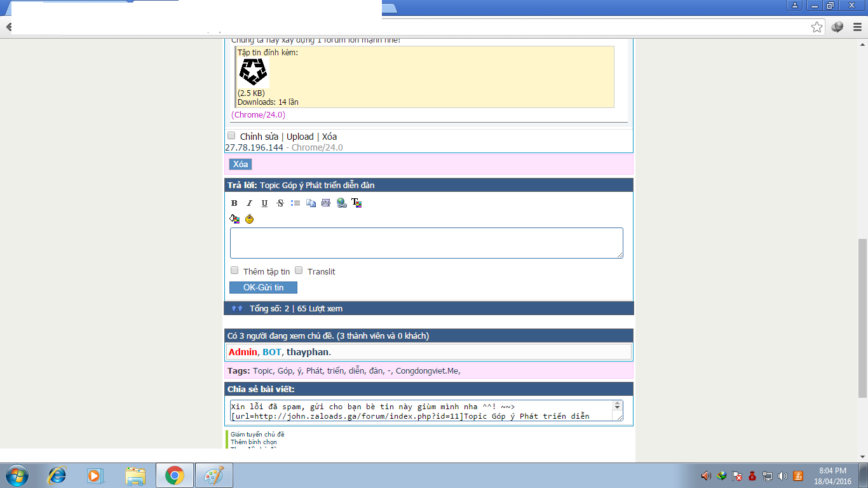Switch to Chrome on the taskbar
Image resolution: width=868 pixels, height=488 pixels.
pos(175,475)
